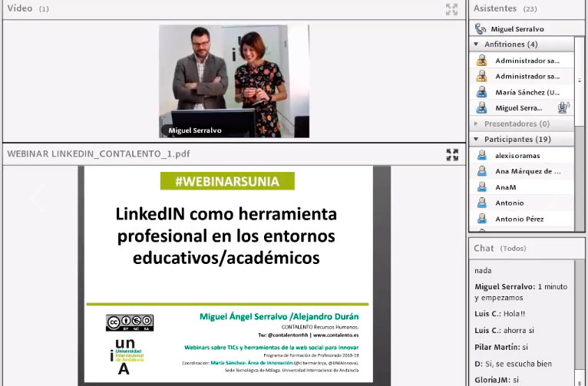Collapse the Anfitriones (4) group
588x386 pixels.
(x=476, y=45)
